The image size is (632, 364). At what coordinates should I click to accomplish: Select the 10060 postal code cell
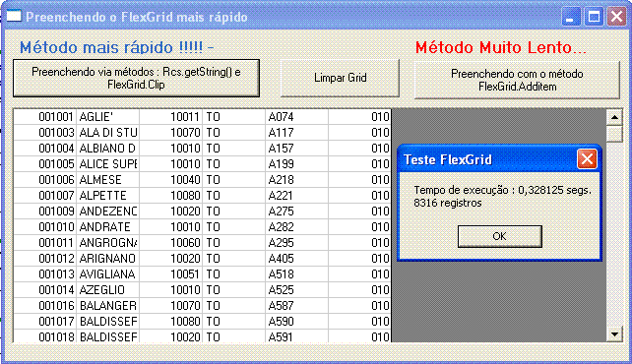[171, 242]
